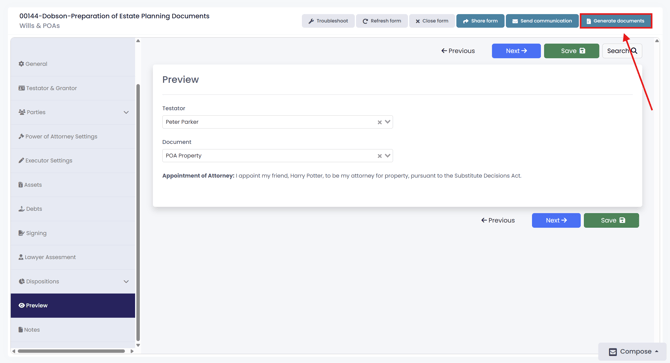Click the pie chart icon beside Dispositions
Image resolution: width=670 pixels, height=363 pixels.
(x=21, y=281)
